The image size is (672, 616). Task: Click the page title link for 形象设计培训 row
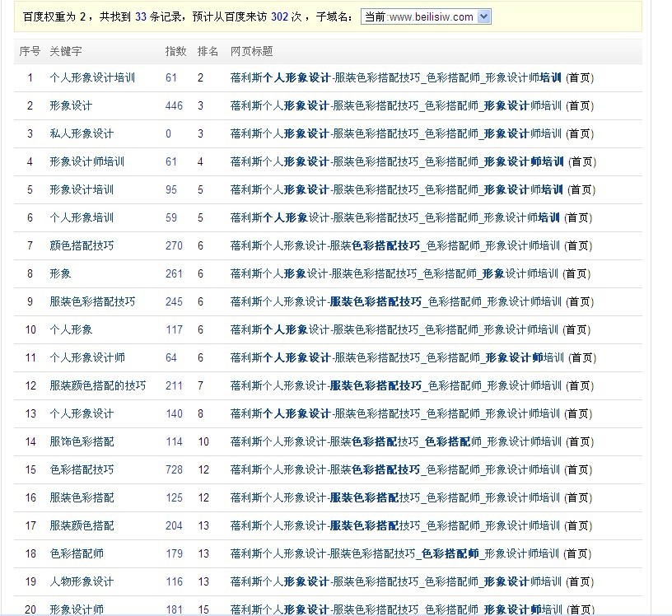[x=397, y=190]
